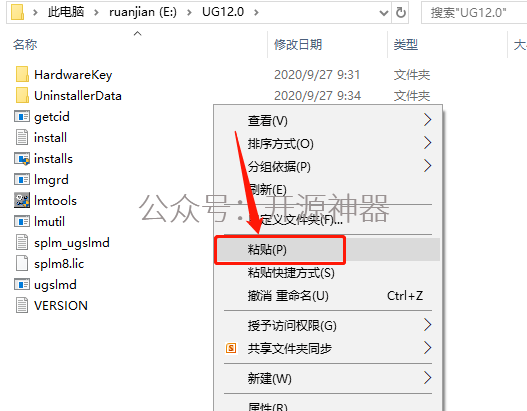Expand path chevron after UG12.0
Viewport: 527px width, 411px height.
click(x=256, y=12)
